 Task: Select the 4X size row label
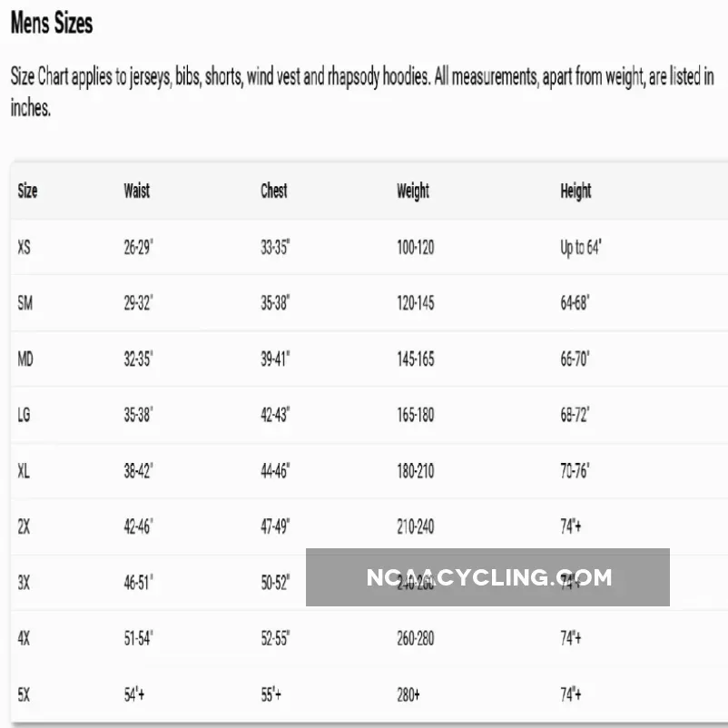25,638
